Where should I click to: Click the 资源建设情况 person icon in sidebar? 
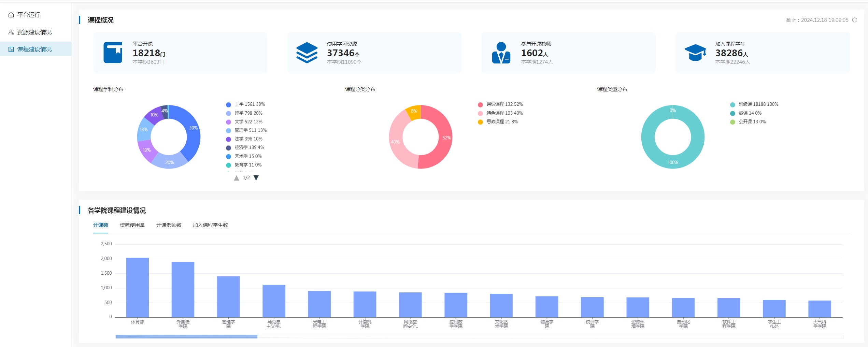click(11, 32)
